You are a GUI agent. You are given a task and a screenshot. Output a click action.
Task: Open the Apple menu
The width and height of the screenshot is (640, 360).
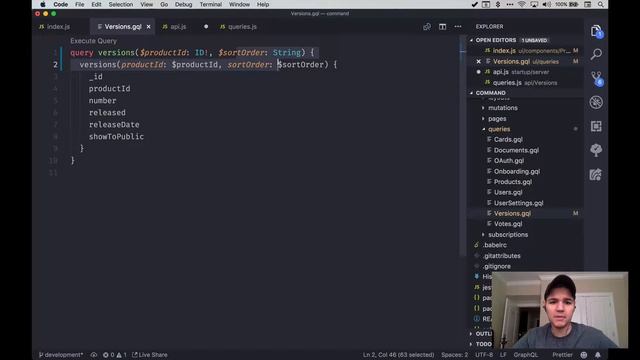[43, 4]
